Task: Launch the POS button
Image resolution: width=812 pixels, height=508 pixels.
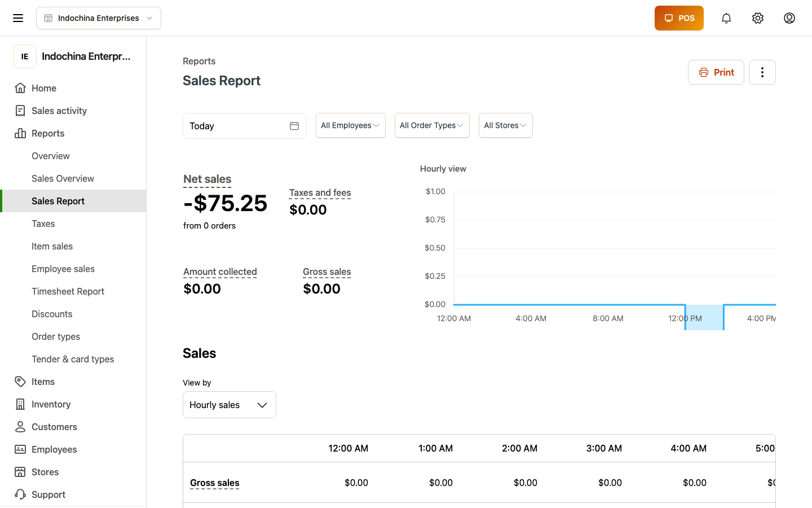Action: click(x=679, y=18)
